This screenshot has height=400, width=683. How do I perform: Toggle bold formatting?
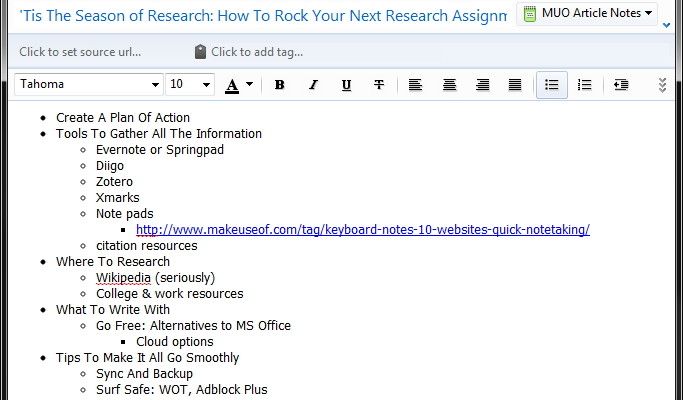click(x=280, y=85)
